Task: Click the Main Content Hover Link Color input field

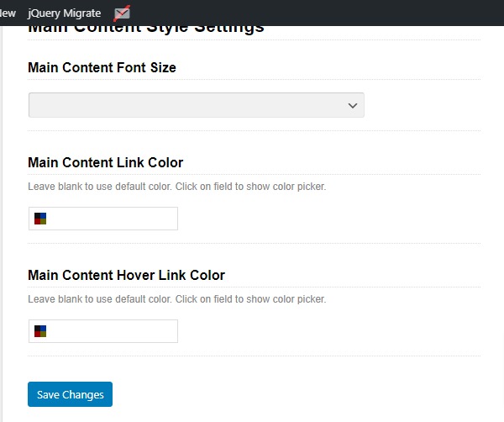Action: click(103, 331)
